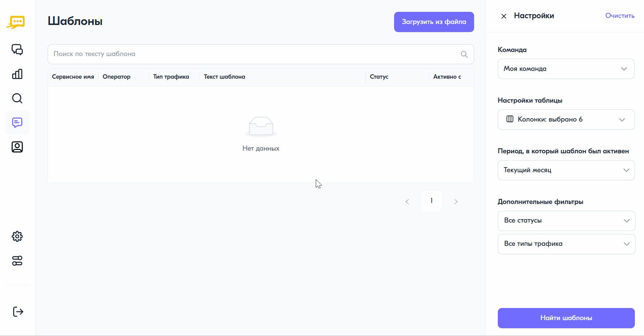Click the Загрузить из файла button
Image resolution: width=644 pixels, height=336 pixels.
click(434, 22)
